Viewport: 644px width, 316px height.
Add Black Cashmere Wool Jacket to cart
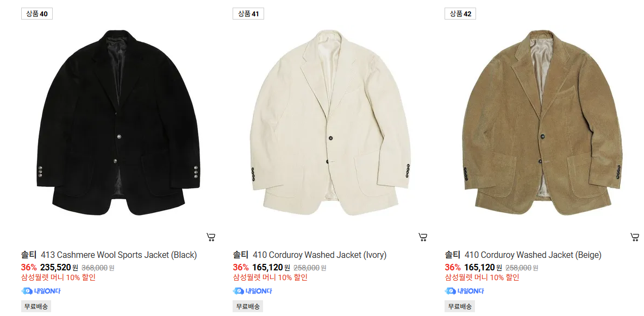click(211, 237)
